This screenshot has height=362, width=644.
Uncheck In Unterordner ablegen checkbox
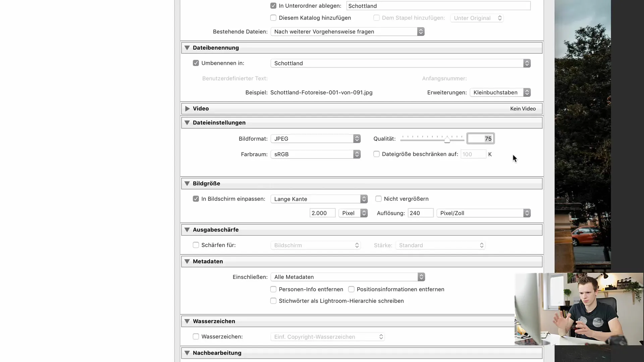click(273, 6)
